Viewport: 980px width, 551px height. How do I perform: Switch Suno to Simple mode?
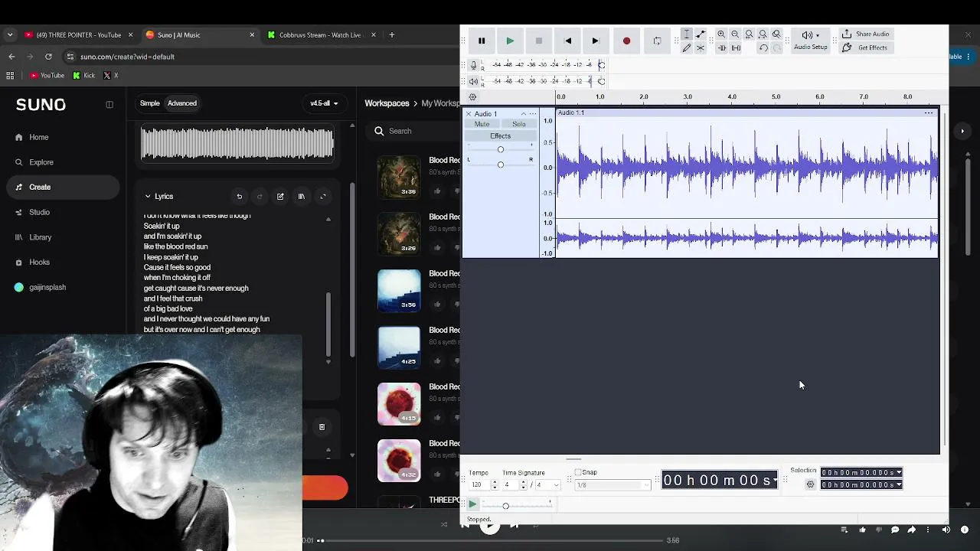150,103
